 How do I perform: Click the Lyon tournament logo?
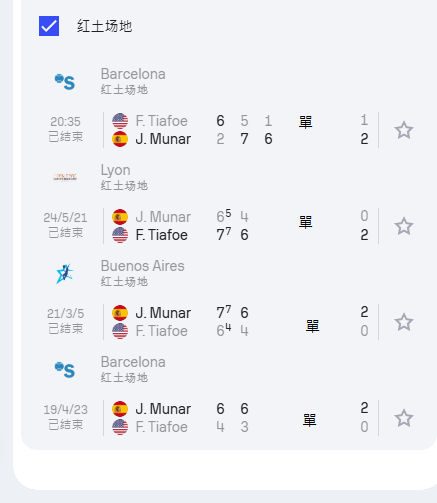pos(65,177)
